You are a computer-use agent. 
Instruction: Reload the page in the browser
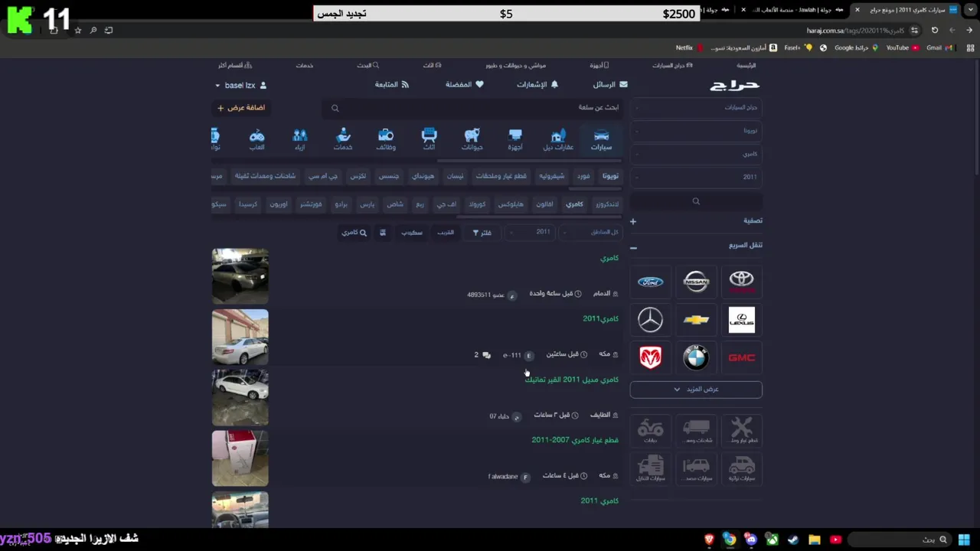[x=934, y=31]
